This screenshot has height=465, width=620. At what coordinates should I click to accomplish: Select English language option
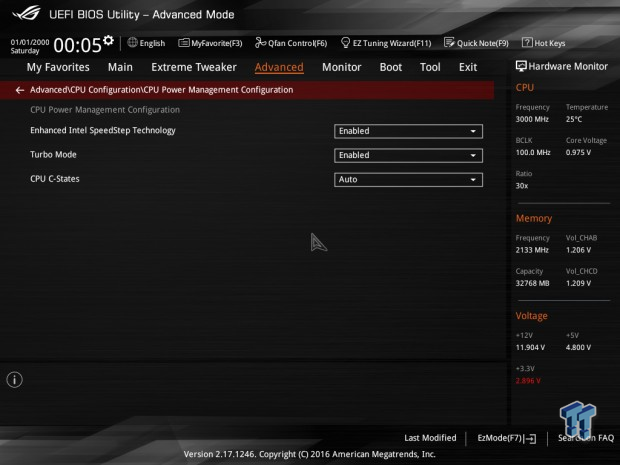click(152, 43)
